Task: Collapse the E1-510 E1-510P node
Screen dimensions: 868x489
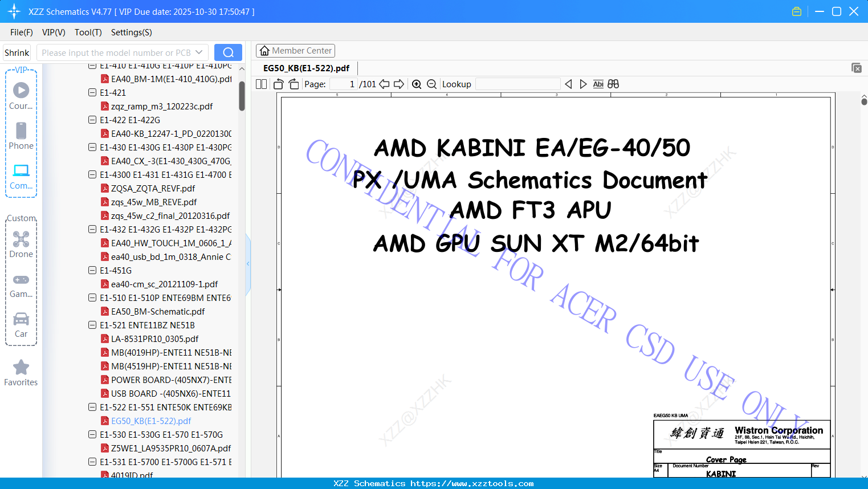Action: tap(92, 298)
